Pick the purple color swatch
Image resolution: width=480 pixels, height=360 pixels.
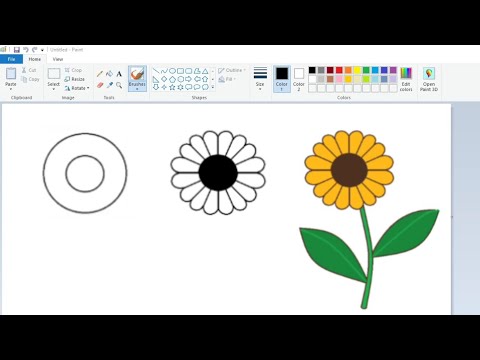click(393, 70)
